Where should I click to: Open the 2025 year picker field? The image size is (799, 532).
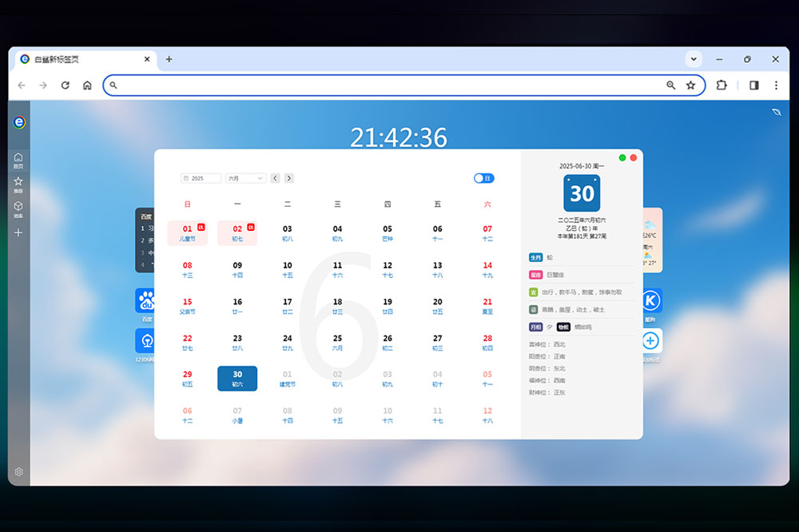click(201, 178)
